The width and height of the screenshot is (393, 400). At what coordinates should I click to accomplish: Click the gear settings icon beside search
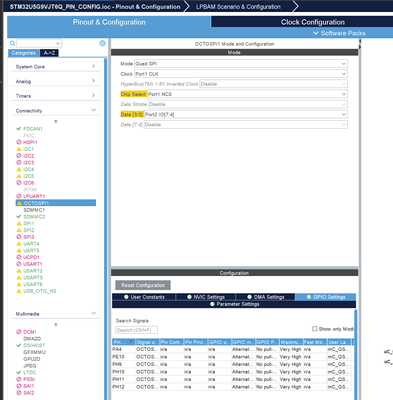103,43
